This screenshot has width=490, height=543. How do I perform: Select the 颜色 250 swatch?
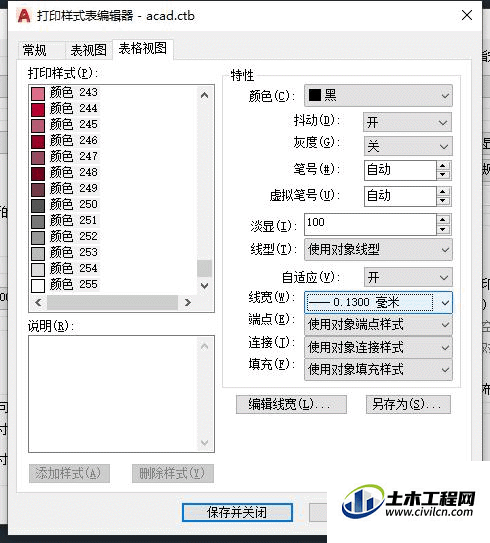pos(38,205)
